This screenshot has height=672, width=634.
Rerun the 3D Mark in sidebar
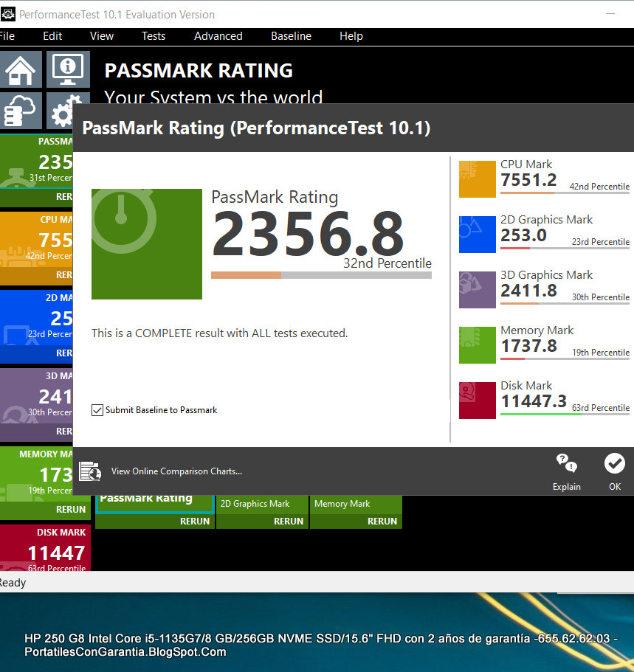click(64, 431)
